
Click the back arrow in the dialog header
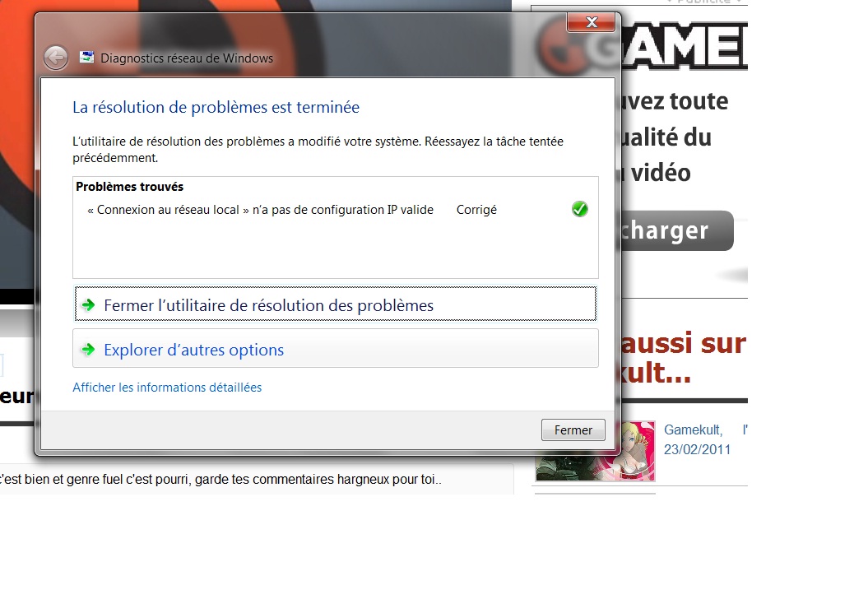coord(56,58)
